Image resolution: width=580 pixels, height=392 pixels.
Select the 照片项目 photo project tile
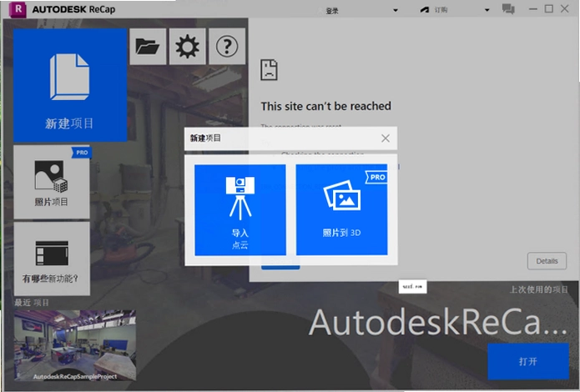pos(52,182)
